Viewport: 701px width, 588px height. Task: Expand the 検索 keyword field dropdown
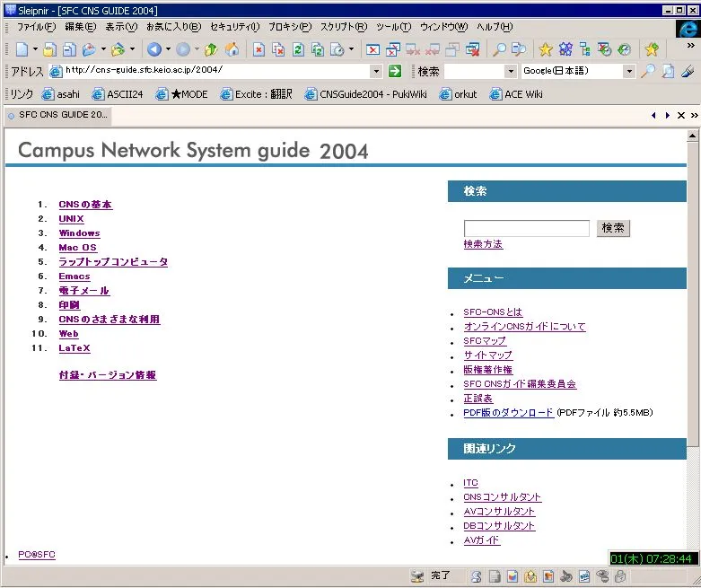pos(511,71)
